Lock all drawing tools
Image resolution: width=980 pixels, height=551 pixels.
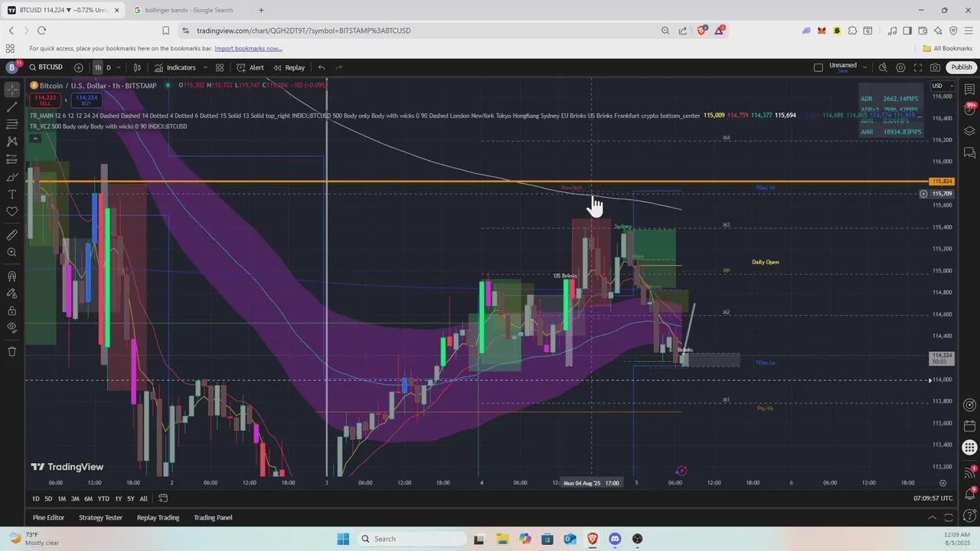[11, 311]
